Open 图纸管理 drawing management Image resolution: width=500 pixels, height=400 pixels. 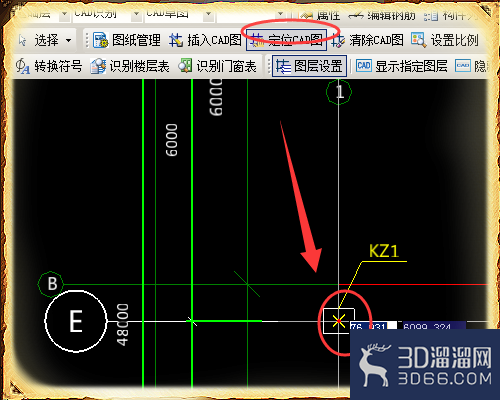127,40
